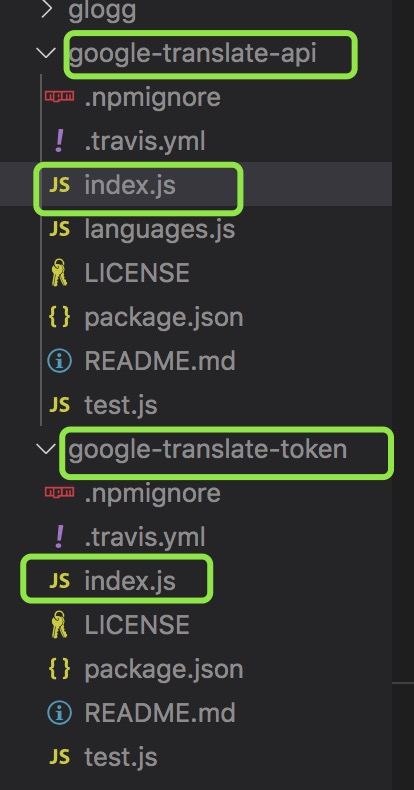Expand the glogg folder chevron

point(46,10)
